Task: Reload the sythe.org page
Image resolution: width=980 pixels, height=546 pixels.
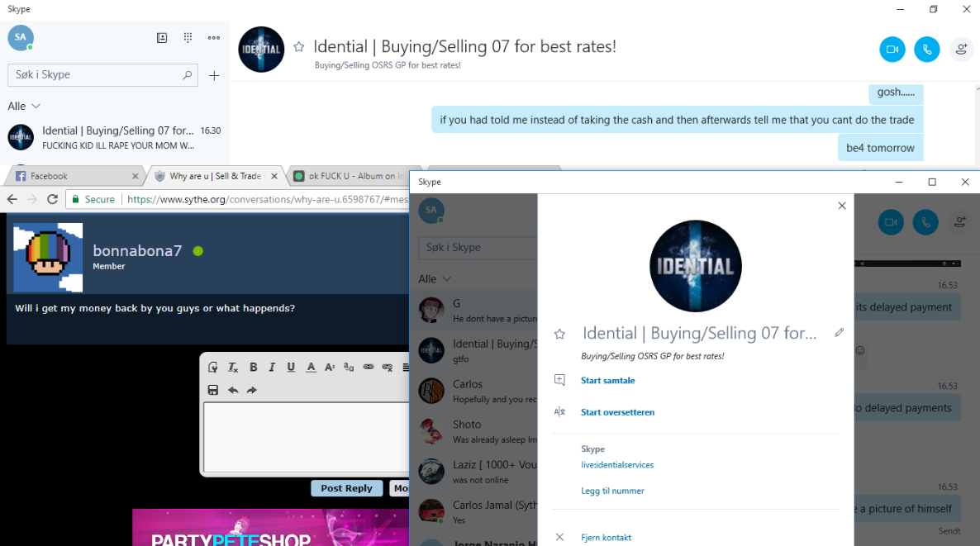Action: point(53,199)
